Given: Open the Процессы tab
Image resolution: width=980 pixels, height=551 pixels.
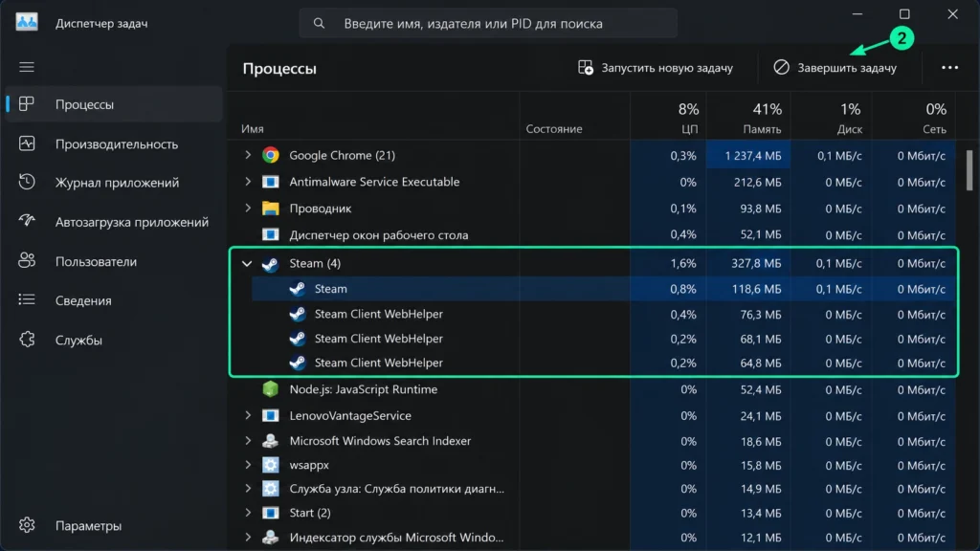Looking at the screenshot, I should (x=114, y=104).
